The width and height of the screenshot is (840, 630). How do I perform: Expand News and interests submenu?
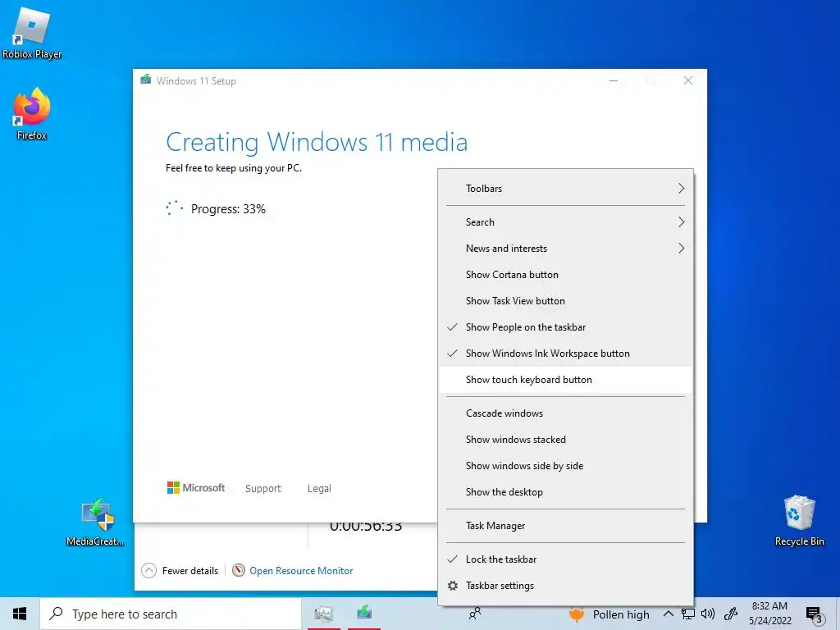pyautogui.click(x=566, y=248)
